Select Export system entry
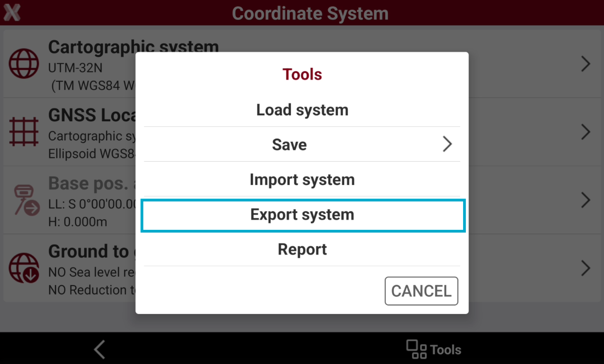This screenshot has height=364, width=604. click(x=303, y=215)
